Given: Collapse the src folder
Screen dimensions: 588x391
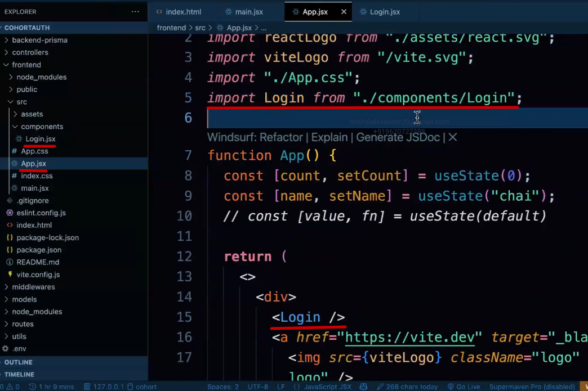Looking at the screenshot, I should point(22,102).
